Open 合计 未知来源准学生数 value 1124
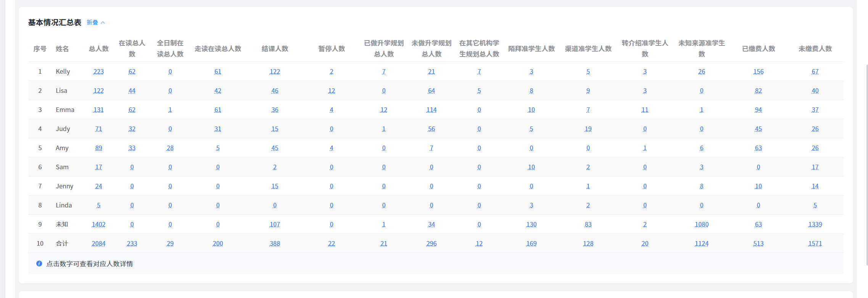The width and height of the screenshot is (868, 298). tap(702, 243)
